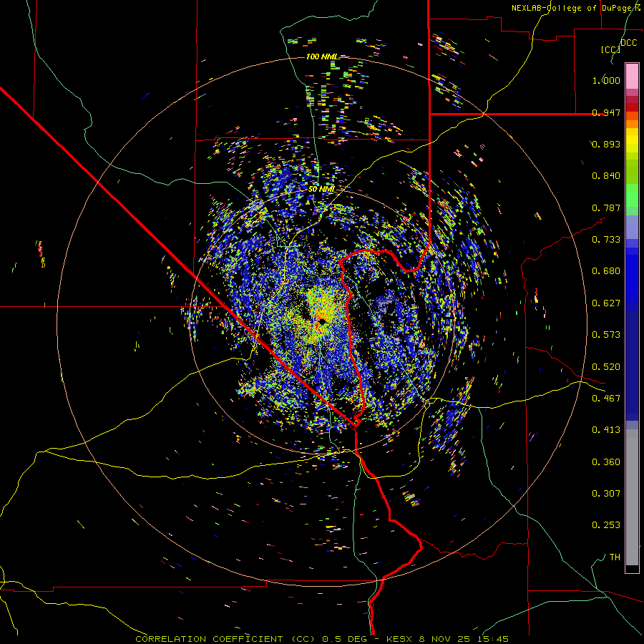Click the 0.253 scale label

pos(606,525)
